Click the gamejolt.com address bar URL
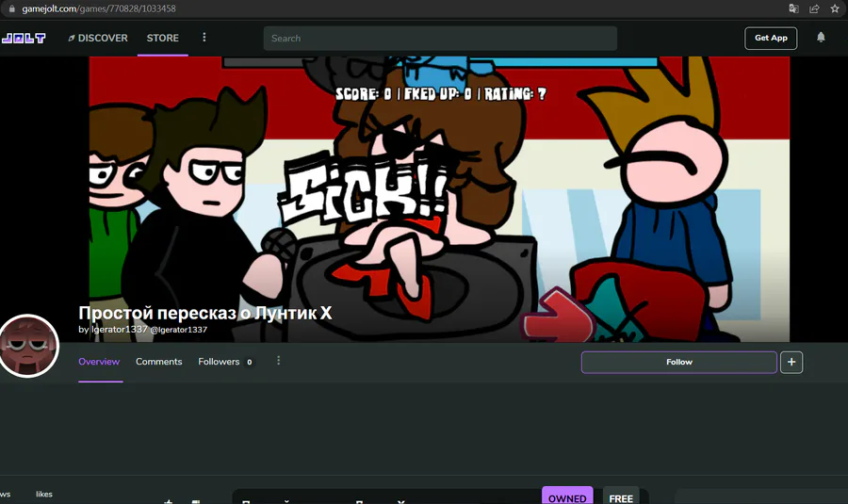The height and width of the screenshot is (504, 848). (x=98, y=8)
